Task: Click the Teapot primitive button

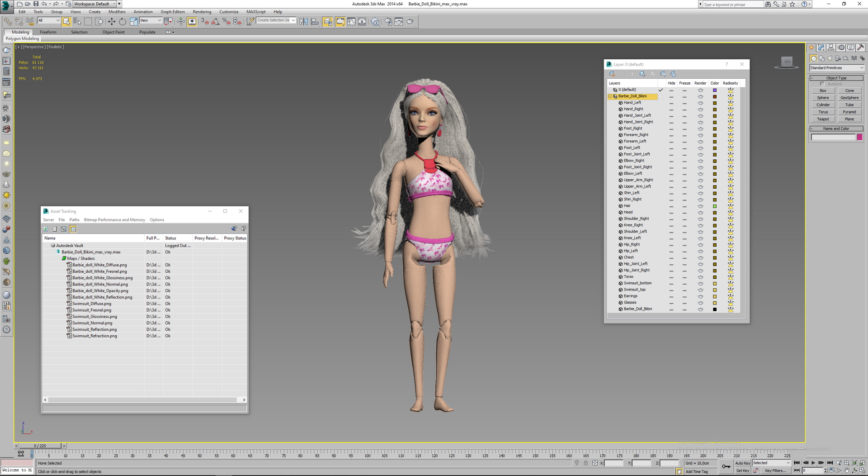Action: point(823,119)
